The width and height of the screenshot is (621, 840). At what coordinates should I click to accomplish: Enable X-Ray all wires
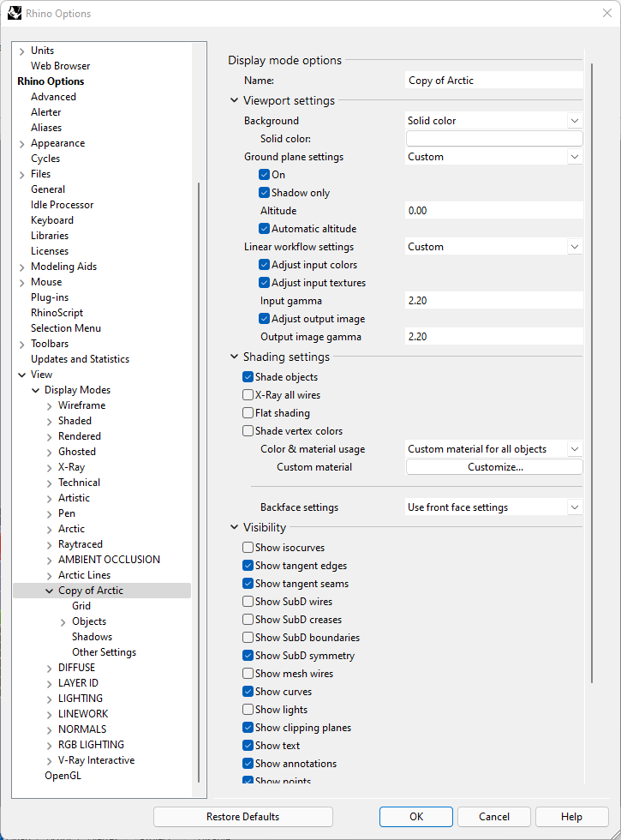[248, 395]
